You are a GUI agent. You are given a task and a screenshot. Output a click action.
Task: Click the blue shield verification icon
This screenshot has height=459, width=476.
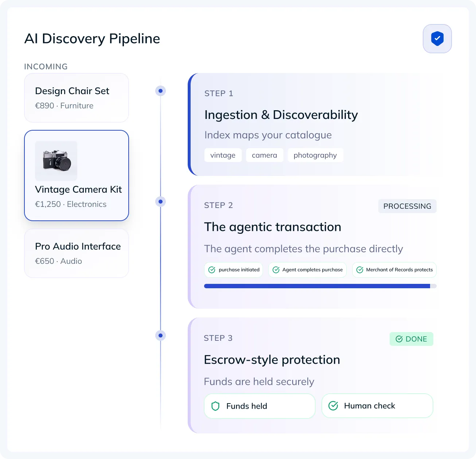tap(437, 39)
